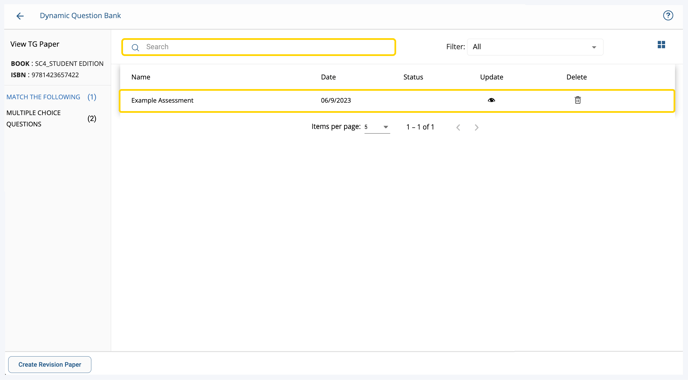
Task: Click the 1 – 1 of 1 range label
Action: [420, 127]
